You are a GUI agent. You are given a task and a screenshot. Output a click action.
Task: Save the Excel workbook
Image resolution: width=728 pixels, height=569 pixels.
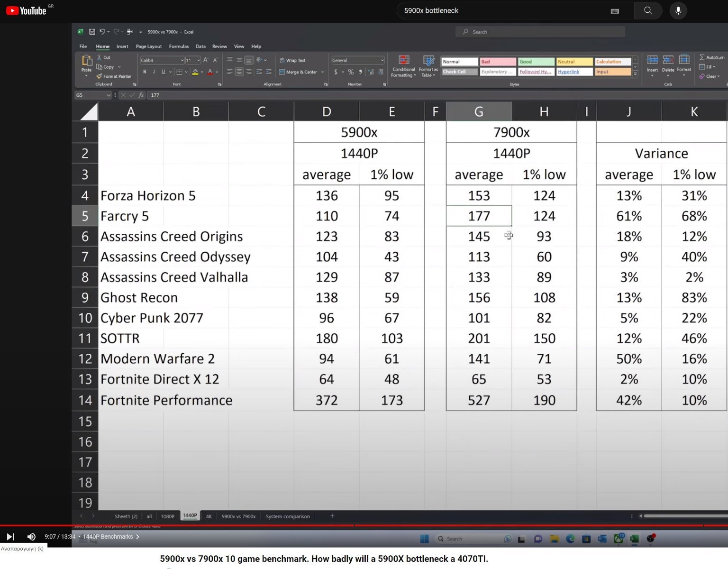[x=92, y=32]
